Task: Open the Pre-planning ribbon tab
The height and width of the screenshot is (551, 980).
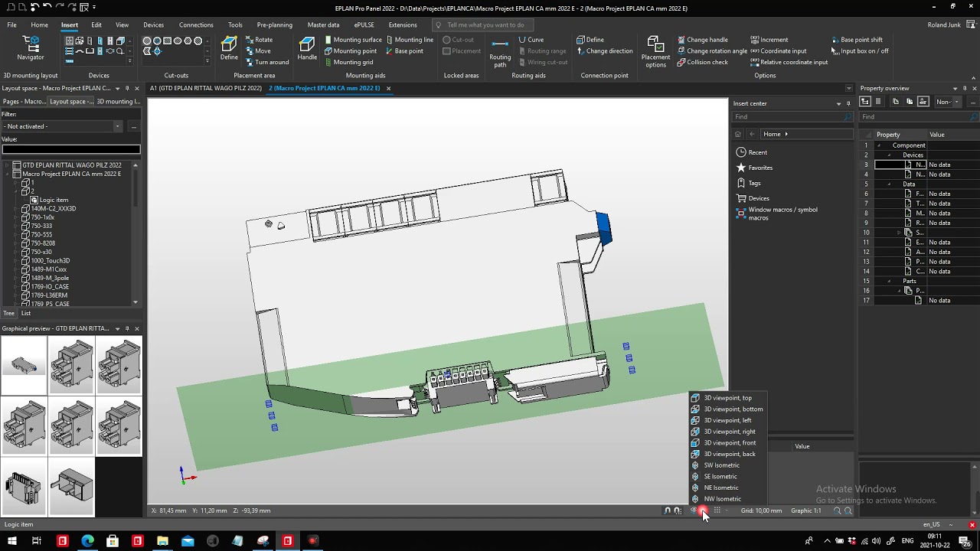Action: click(x=275, y=24)
